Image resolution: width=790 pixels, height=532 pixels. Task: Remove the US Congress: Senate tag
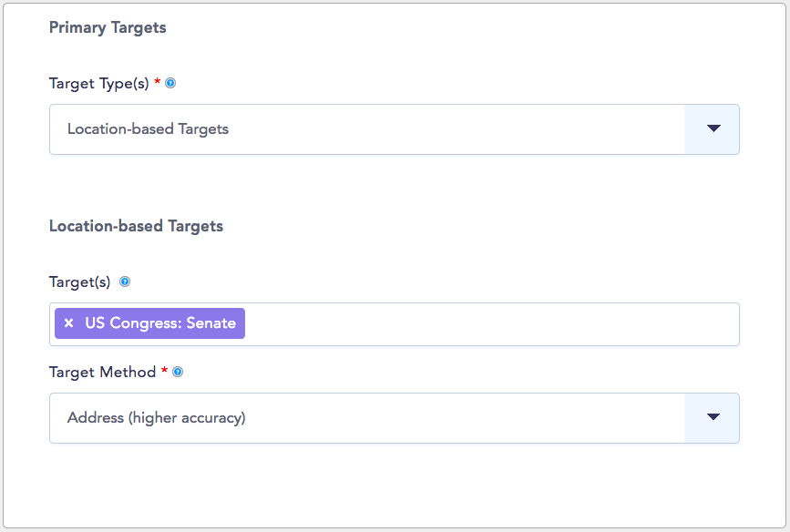pos(69,322)
